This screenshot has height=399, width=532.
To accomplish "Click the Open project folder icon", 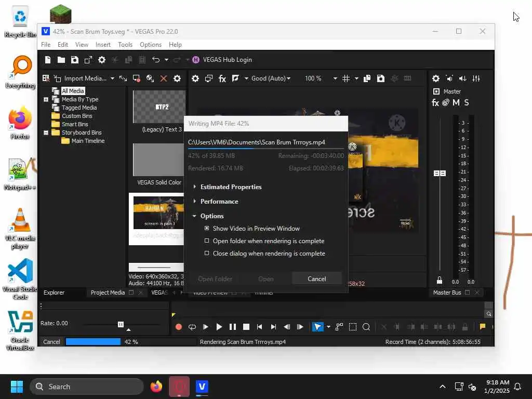I will click(x=61, y=60).
